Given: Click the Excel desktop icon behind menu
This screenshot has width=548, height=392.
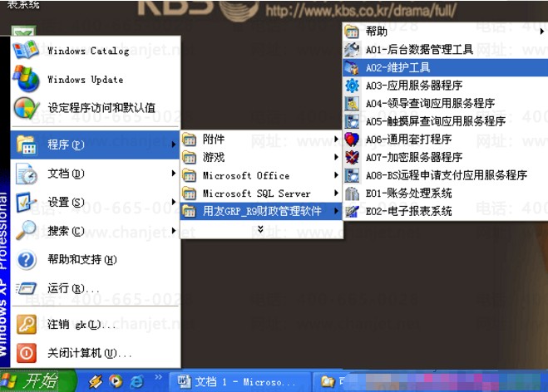Looking at the screenshot, I should pyautogui.click(x=23, y=32).
